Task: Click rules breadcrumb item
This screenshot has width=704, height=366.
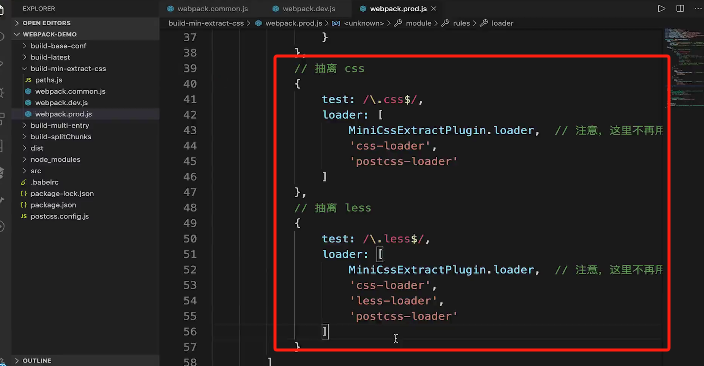Action: point(462,23)
